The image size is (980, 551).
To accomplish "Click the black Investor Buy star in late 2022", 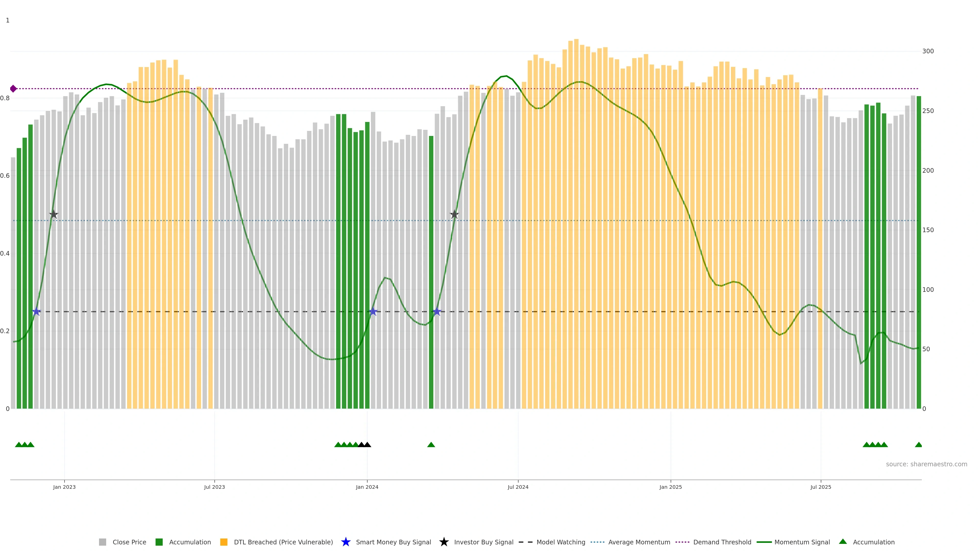I will point(54,215).
